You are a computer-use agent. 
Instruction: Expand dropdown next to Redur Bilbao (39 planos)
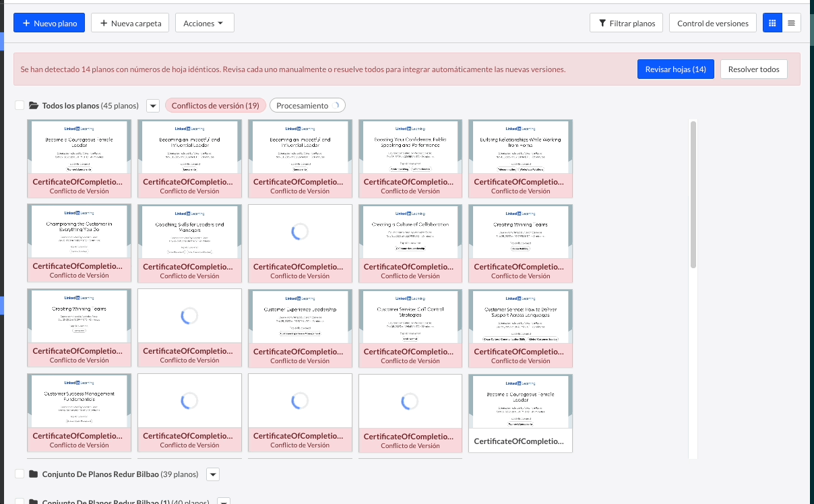pyautogui.click(x=213, y=474)
